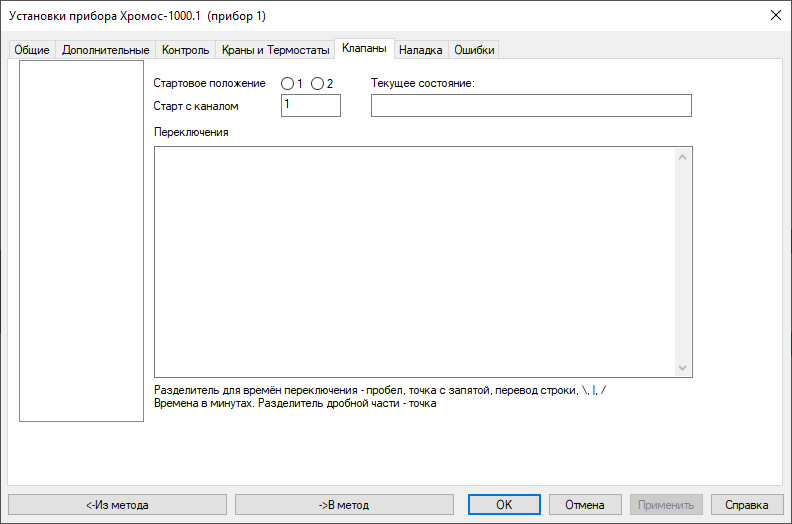Switch to the Дополнительные tab
The height and width of the screenshot is (524, 792).
click(x=105, y=50)
